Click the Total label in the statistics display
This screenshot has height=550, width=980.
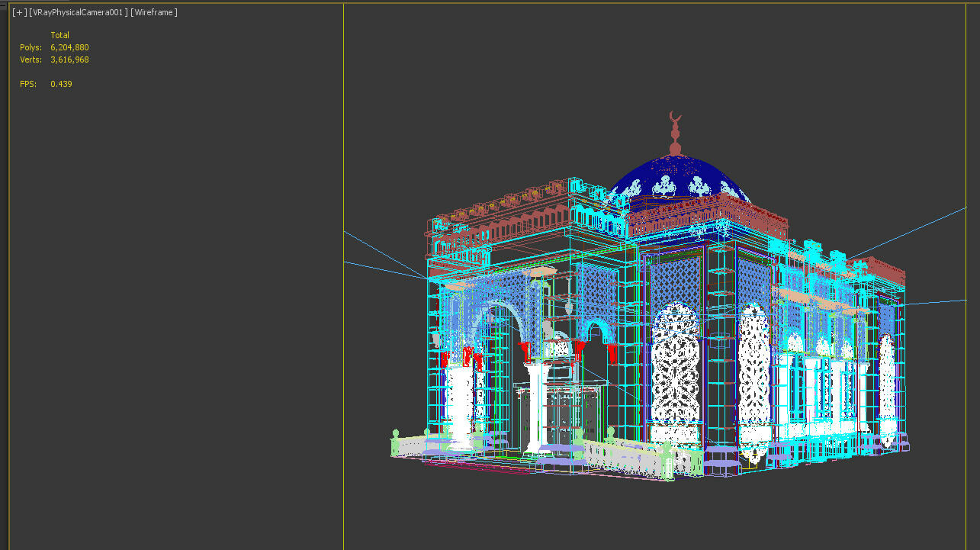59,34
